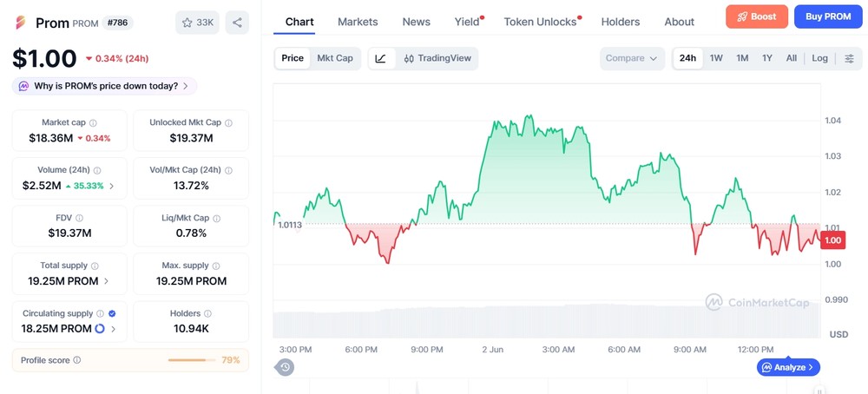The width and height of the screenshot is (868, 394).
Task: Open chart settings sliders icon
Action: click(849, 59)
